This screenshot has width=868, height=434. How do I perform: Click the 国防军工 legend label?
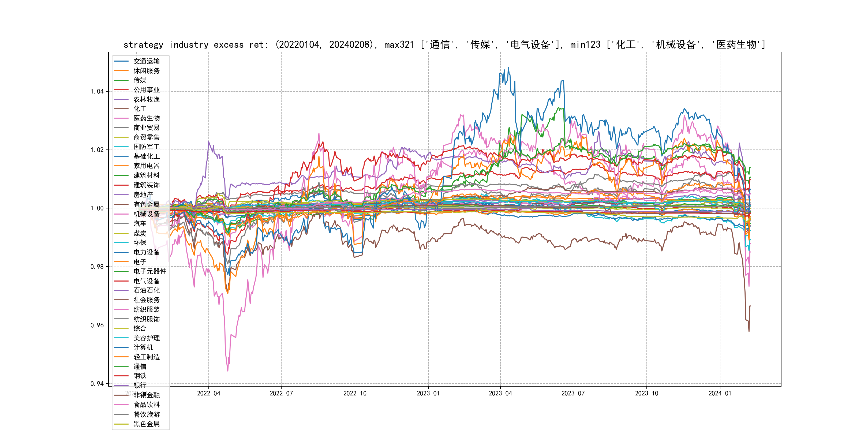(x=147, y=147)
